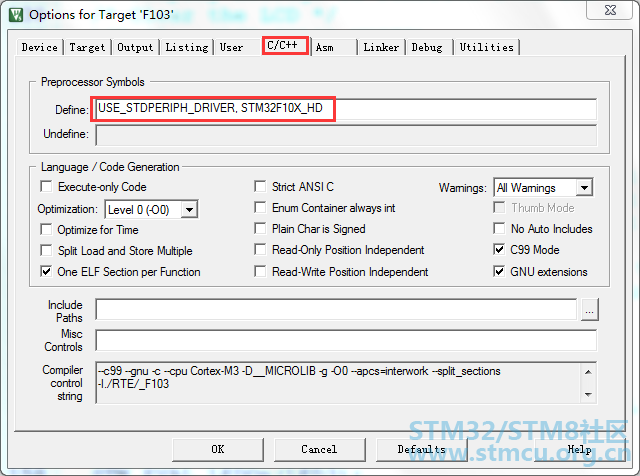Viewport: 640px width, 476px height.
Task: Check the No Auto Includes option
Action: [x=500, y=229]
